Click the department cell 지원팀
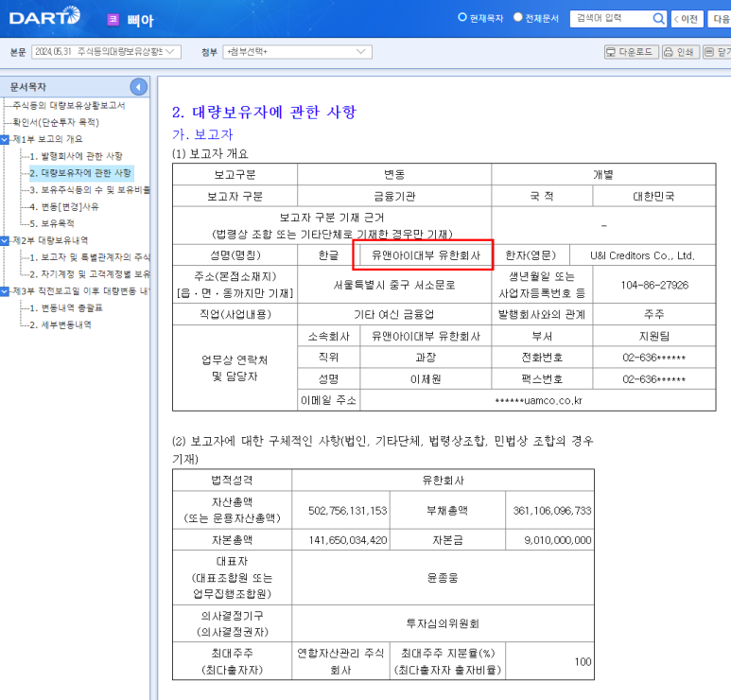 coord(653,336)
